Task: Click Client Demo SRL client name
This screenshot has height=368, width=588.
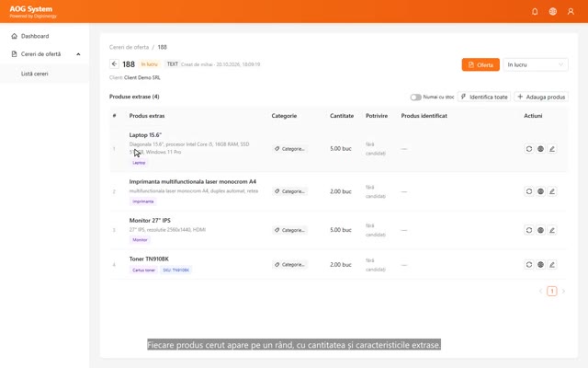Action: (x=142, y=77)
